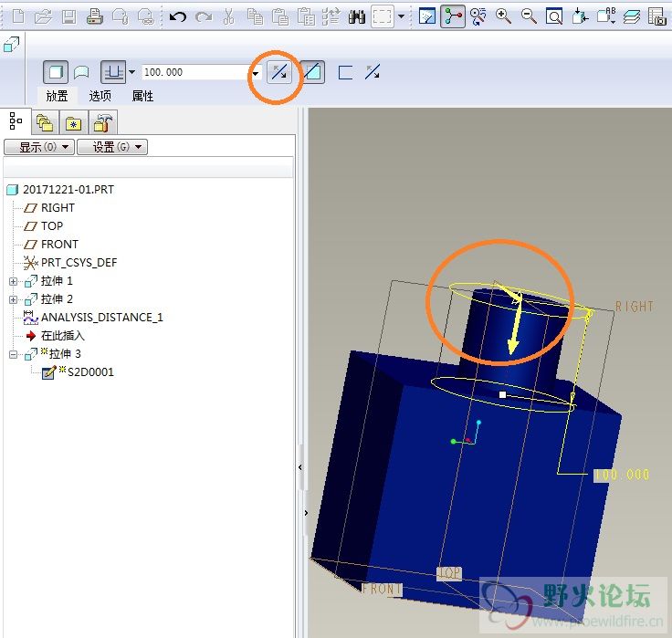Expand the 拉伸 2 feature node

(x=14, y=299)
